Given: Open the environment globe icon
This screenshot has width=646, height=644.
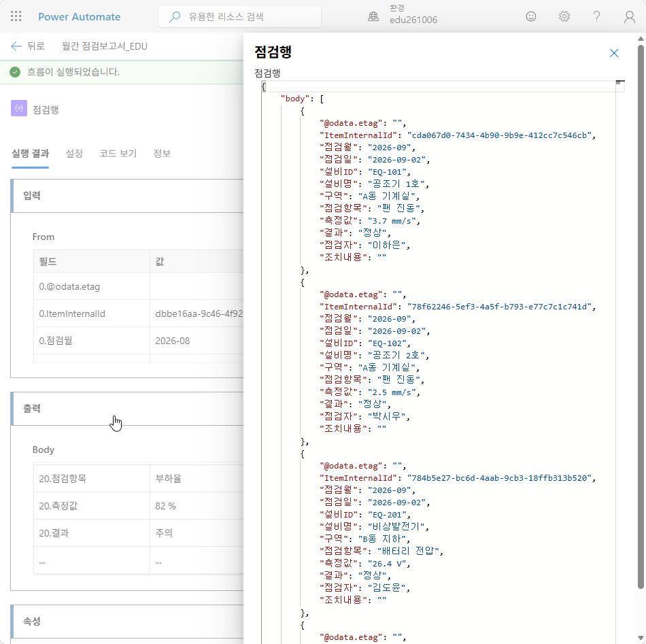Looking at the screenshot, I should pos(373,16).
